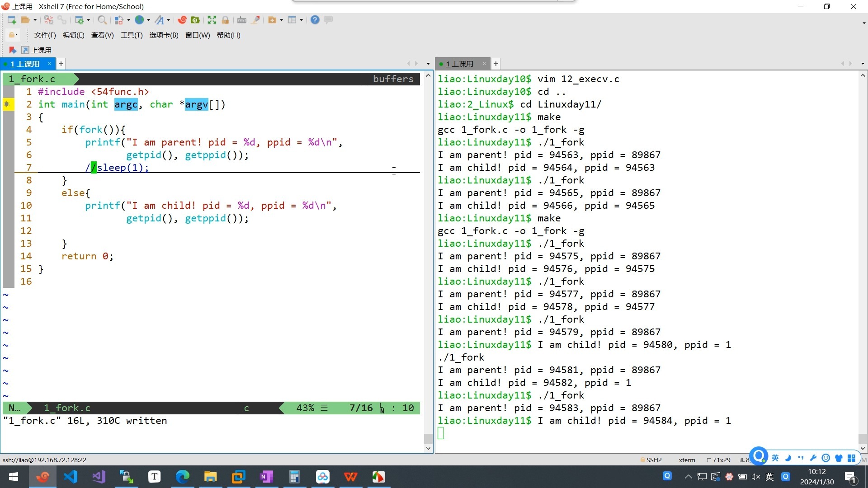Expand the font settings dropdown arrow
Viewport: 868px width, 488px height.
pyautogui.click(x=169, y=20)
